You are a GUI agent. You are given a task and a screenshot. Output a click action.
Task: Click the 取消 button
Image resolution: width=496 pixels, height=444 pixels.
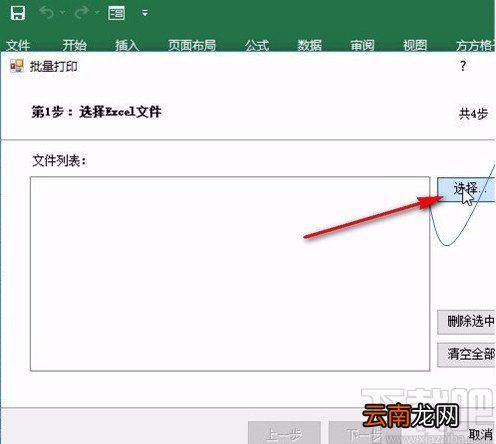pos(481,434)
